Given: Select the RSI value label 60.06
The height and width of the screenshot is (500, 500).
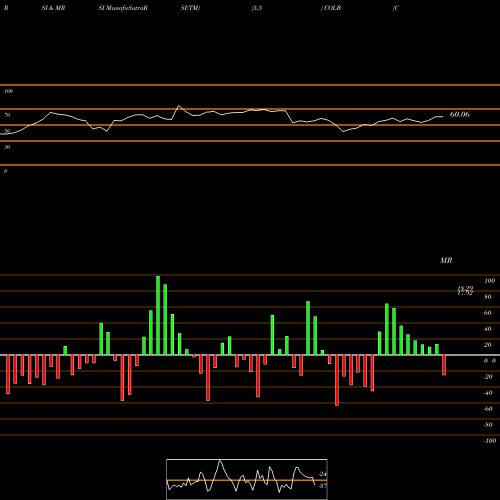Looking at the screenshot, I should [460, 115].
